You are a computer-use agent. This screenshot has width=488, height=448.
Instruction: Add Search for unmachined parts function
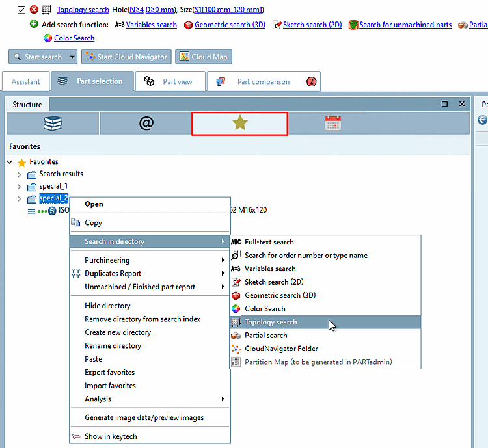405,25
